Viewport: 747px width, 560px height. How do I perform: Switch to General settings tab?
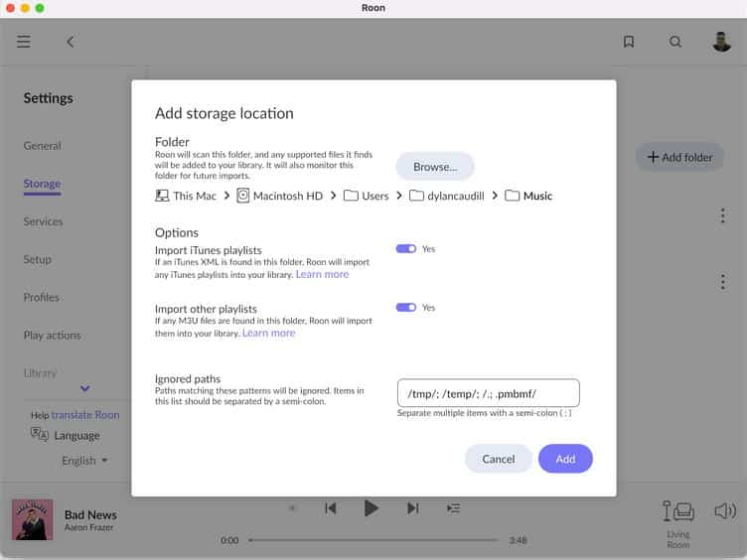(x=42, y=146)
